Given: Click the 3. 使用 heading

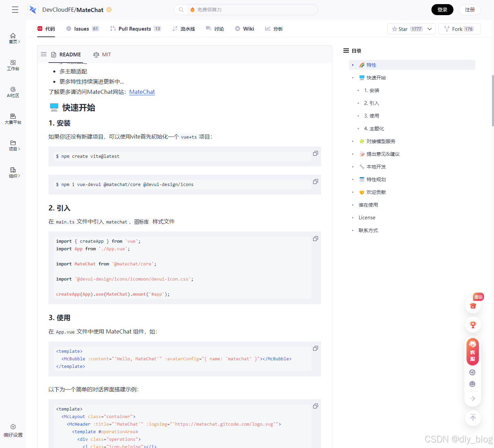Looking at the screenshot, I should 59,318.
